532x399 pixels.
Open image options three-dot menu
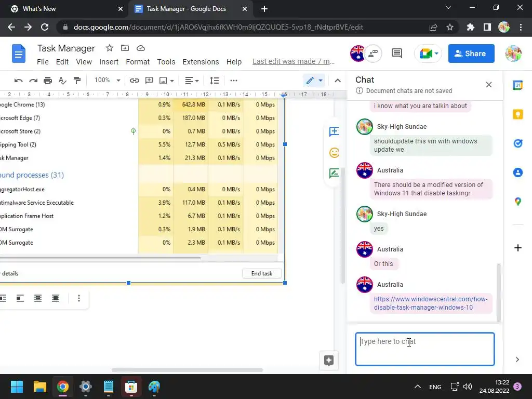click(79, 298)
